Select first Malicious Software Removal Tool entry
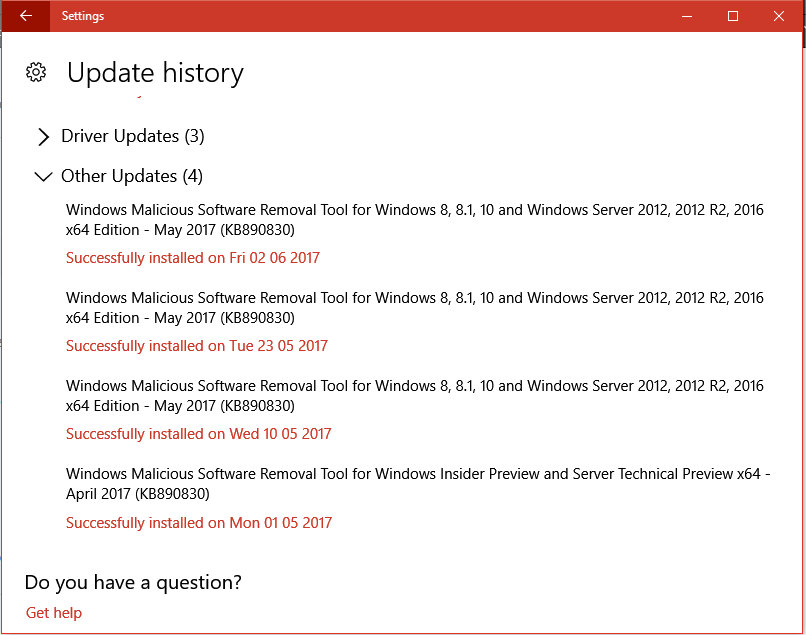 (414, 220)
